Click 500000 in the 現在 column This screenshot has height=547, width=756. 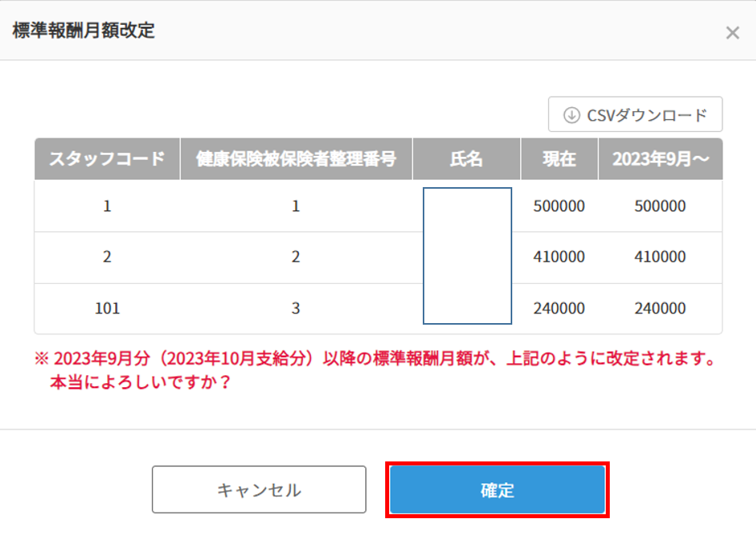(x=559, y=206)
